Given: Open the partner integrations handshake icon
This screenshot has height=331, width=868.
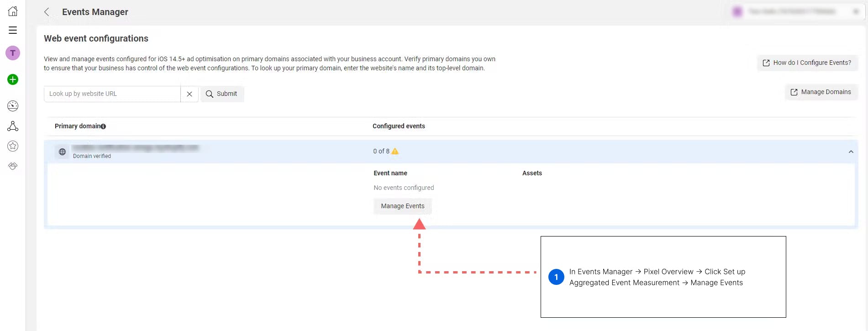Looking at the screenshot, I should 13,166.
